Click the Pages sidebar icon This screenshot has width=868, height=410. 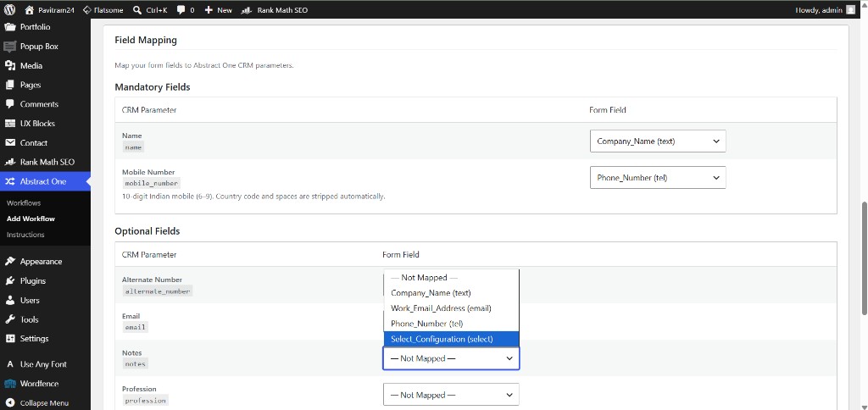click(x=10, y=85)
